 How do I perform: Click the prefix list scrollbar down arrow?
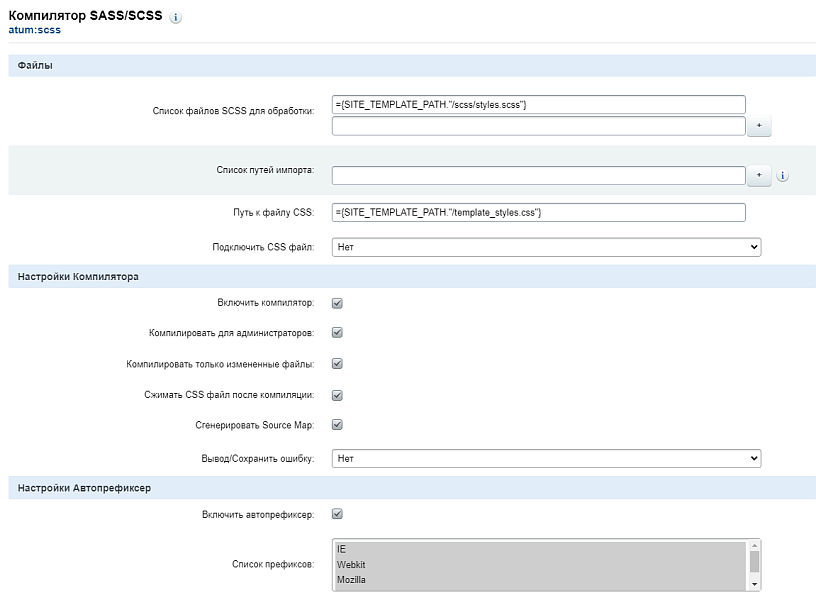click(754, 583)
